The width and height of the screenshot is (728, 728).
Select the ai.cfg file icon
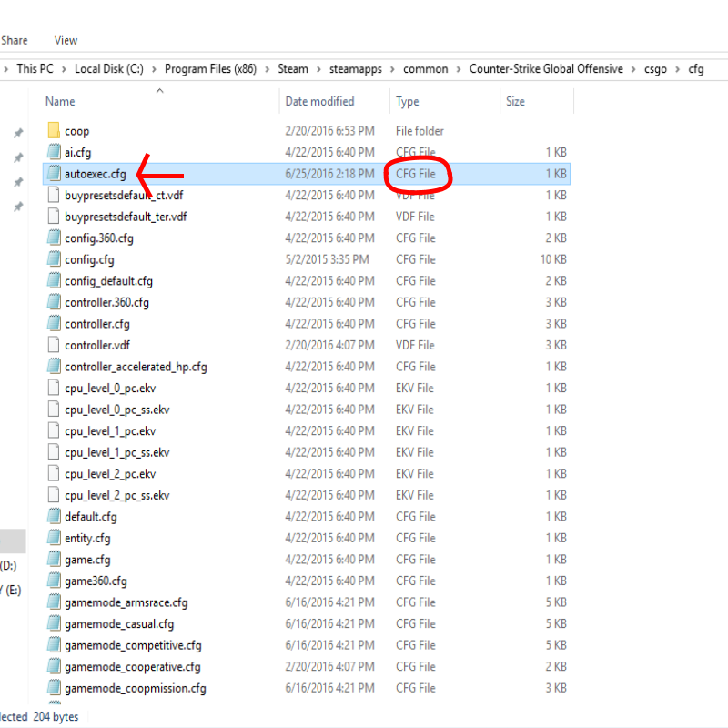coord(54,152)
